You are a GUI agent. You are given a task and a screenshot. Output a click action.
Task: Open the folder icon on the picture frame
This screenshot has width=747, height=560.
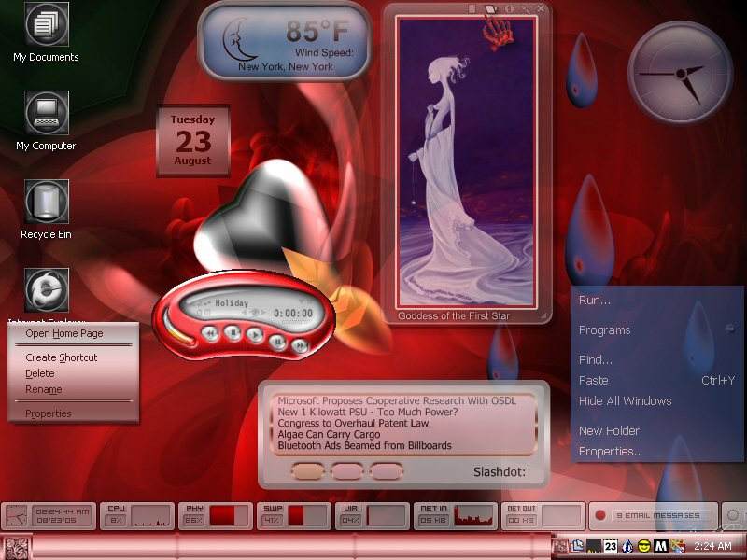[x=491, y=8]
